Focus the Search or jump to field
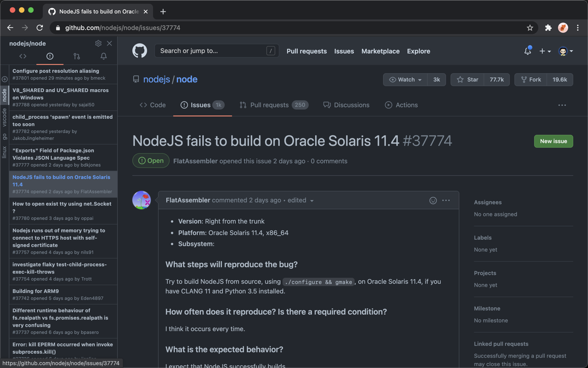 click(x=217, y=51)
